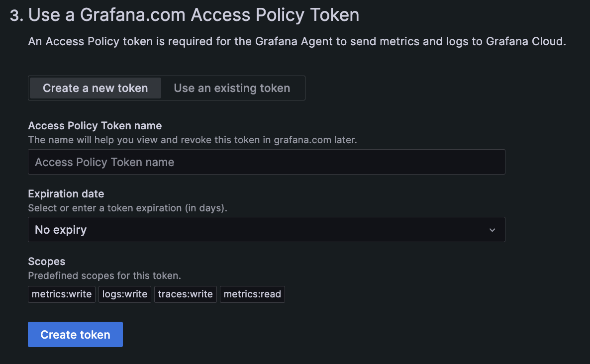Click the Scopes section label
The image size is (590, 364).
click(47, 261)
